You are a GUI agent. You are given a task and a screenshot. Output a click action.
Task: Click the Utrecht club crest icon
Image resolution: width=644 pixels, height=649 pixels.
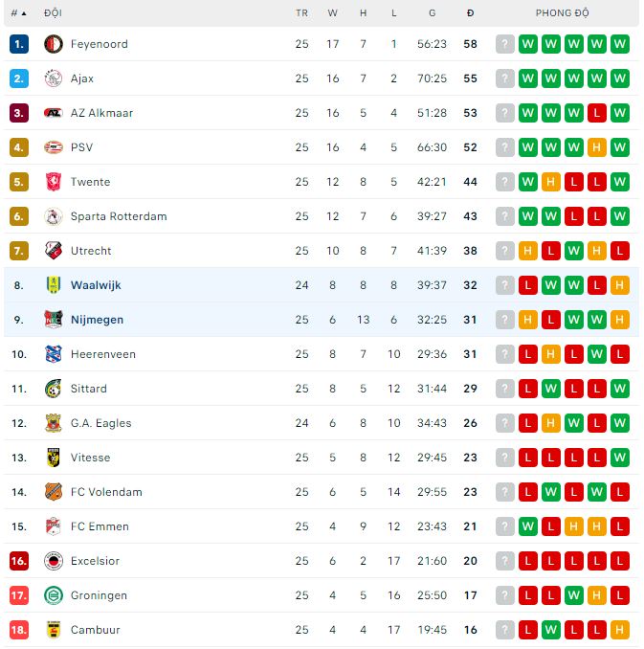coord(54,251)
